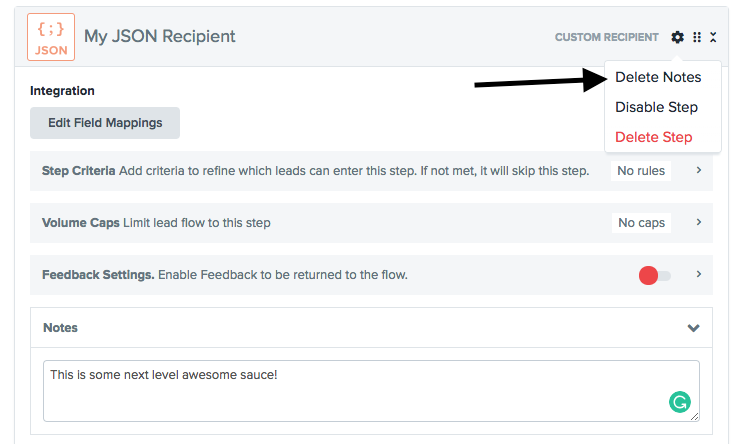Click the orange JSON recipient icon
This screenshot has height=444, width=739.
pyautogui.click(x=52, y=38)
